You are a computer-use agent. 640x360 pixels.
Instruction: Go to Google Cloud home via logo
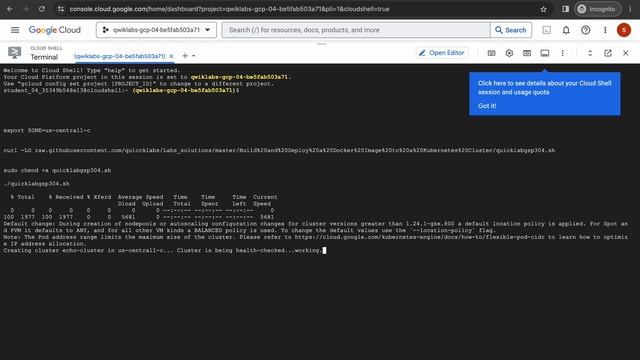55,30
